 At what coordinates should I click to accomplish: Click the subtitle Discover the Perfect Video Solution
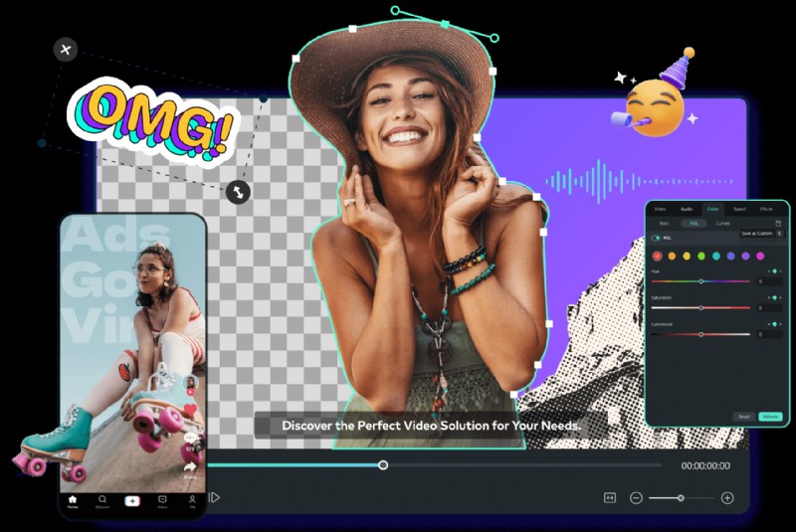(431, 426)
